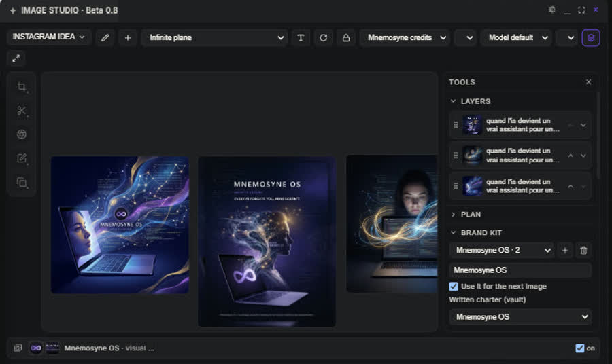Open the Mnemosyne credits dropdown
612x364 pixels.
(x=405, y=38)
